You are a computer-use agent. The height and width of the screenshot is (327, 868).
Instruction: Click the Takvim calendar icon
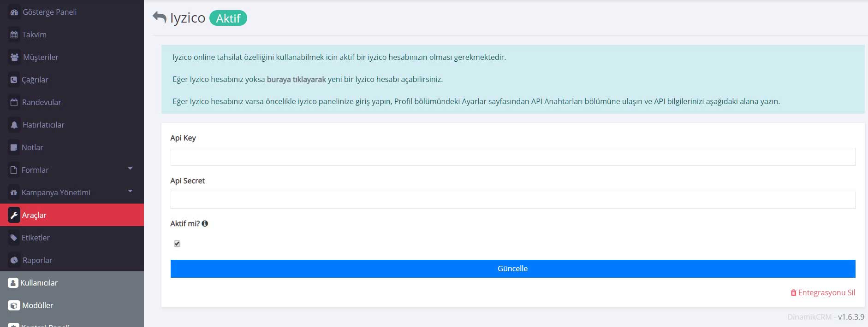click(x=14, y=35)
